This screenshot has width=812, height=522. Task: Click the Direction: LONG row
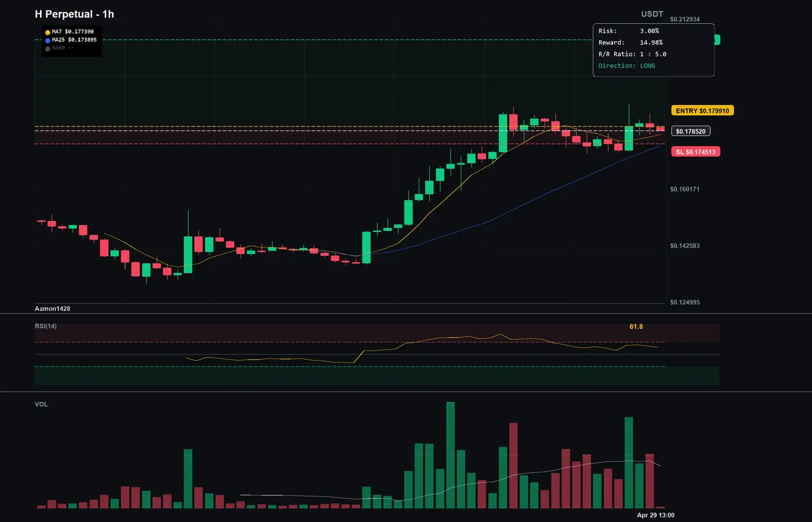click(x=627, y=66)
